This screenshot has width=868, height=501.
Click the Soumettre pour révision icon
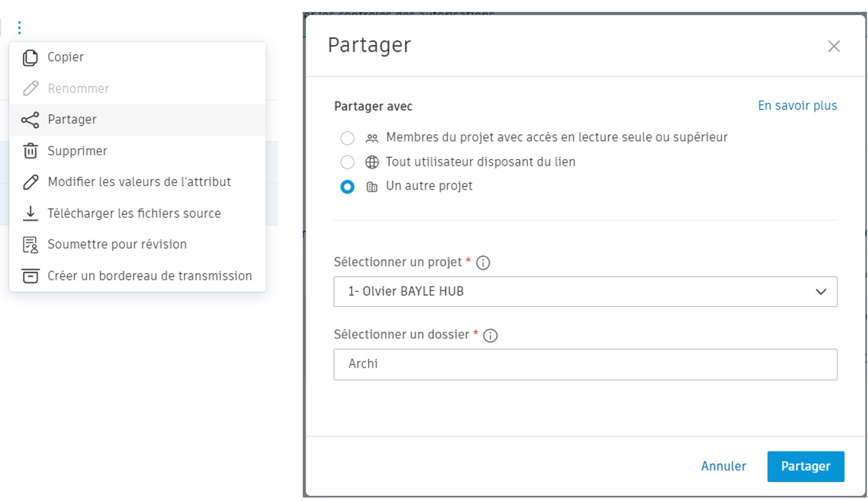30,245
